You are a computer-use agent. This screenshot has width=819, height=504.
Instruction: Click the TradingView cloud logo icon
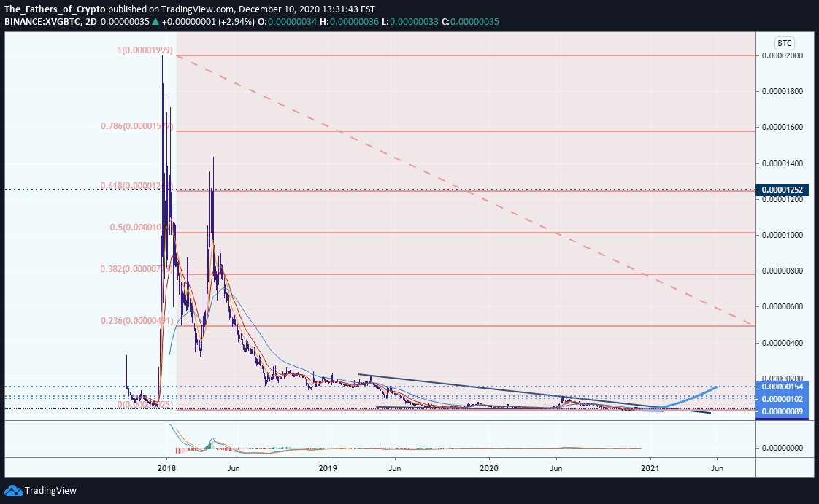tap(13, 490)
